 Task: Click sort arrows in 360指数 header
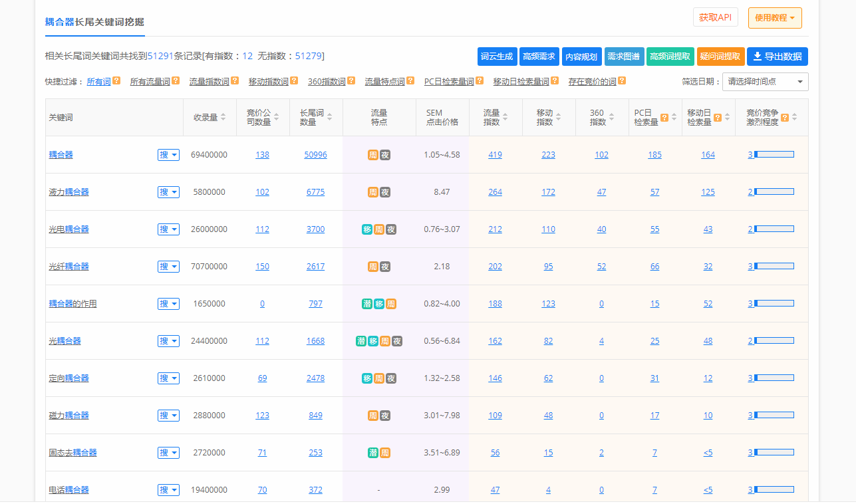tap(612, 117)
